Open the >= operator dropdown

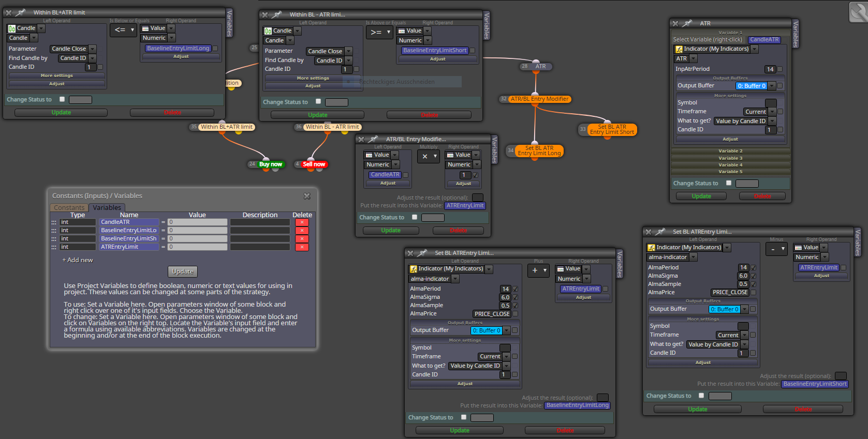379,32
